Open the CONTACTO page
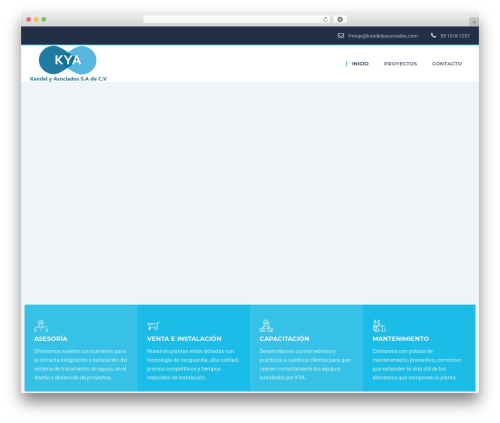Image resolution: width=500 pixels, height=423 pixels. [447, 64]
